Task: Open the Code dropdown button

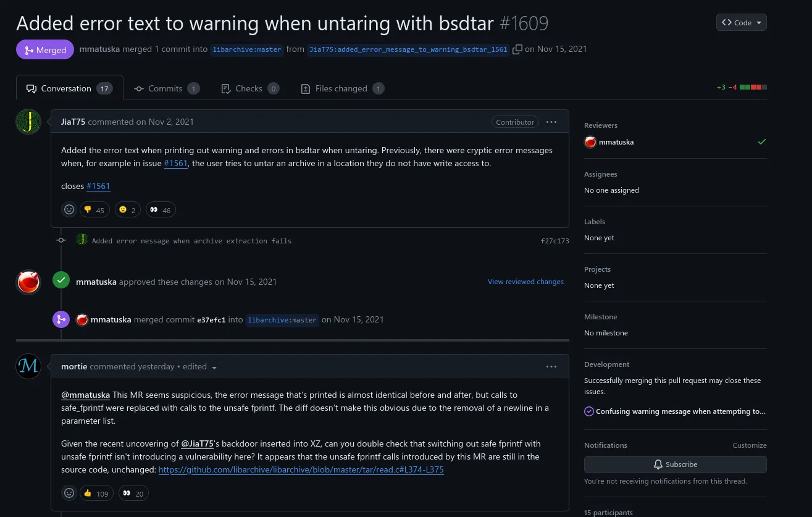Action: (742, 22)
